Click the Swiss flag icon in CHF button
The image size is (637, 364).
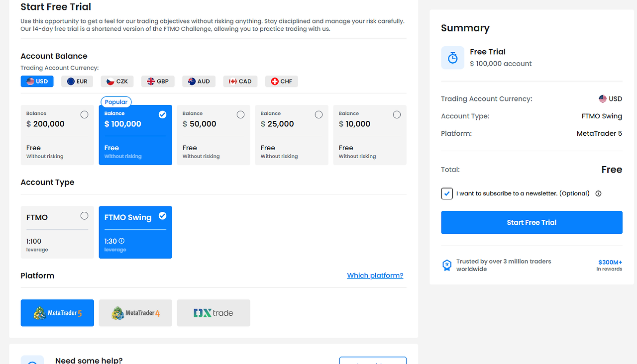pyautogui.click(x=275, y=82)
